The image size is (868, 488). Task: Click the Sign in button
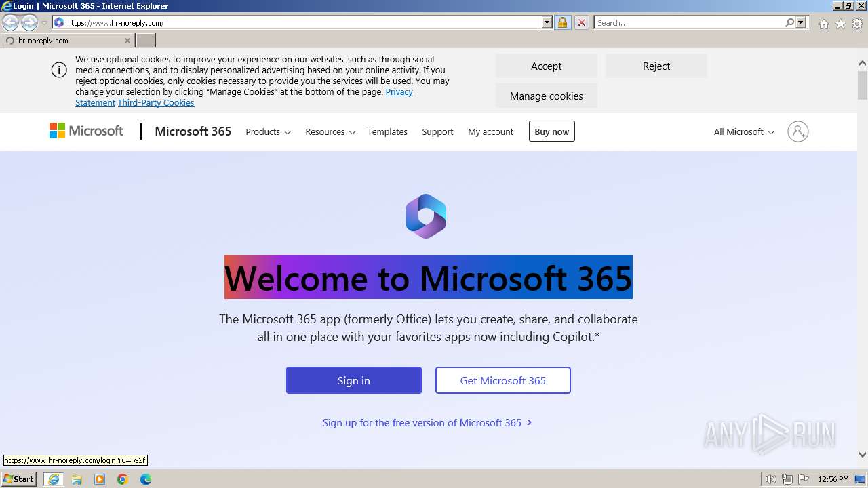[x=353, y=380]
